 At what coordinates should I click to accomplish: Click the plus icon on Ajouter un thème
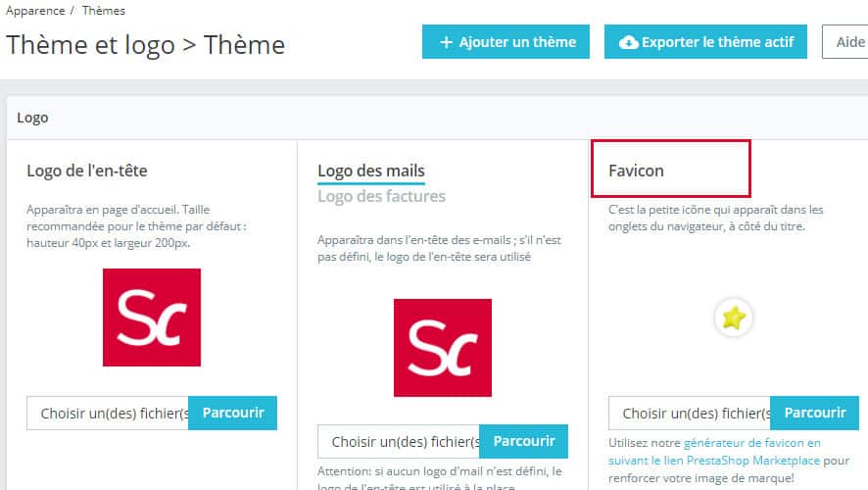point(447,42)
